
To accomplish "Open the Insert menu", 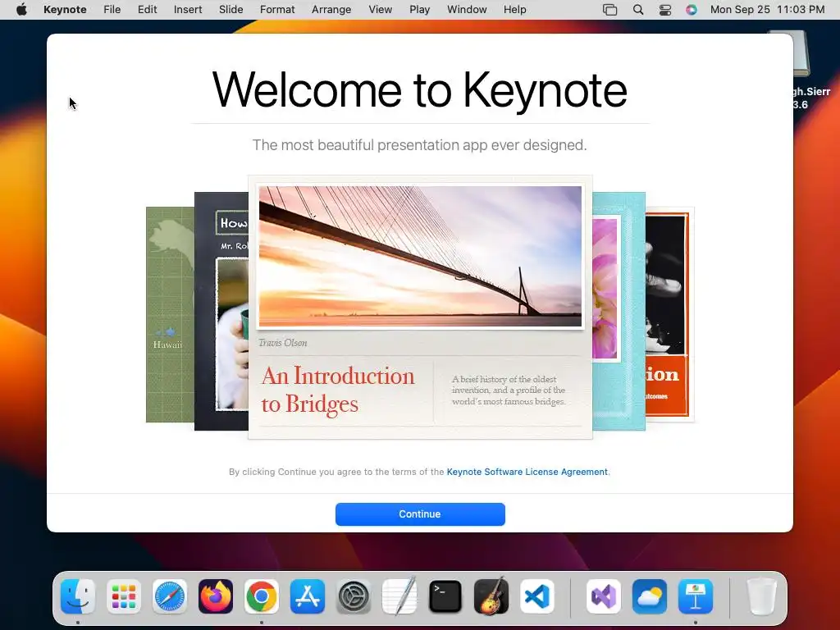I will [x=188, y=10].
